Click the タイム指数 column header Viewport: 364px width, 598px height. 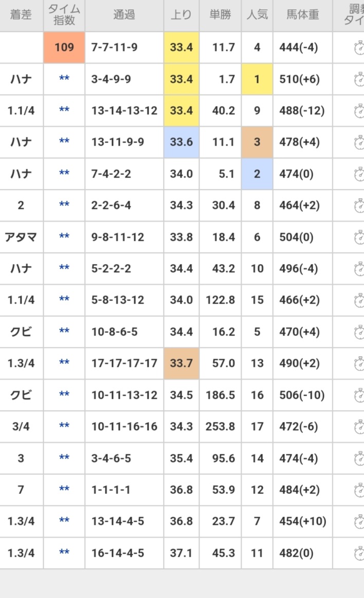[64, 15]
